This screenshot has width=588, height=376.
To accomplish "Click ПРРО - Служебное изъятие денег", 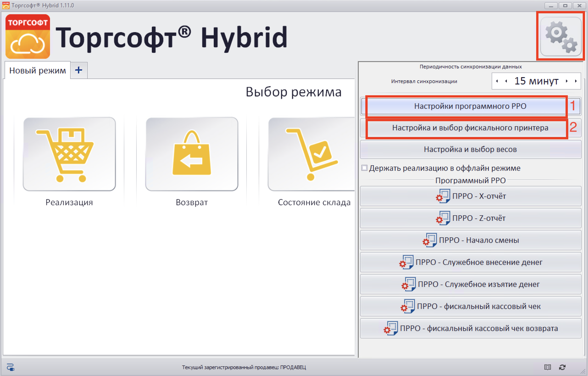I will (470, 284).
